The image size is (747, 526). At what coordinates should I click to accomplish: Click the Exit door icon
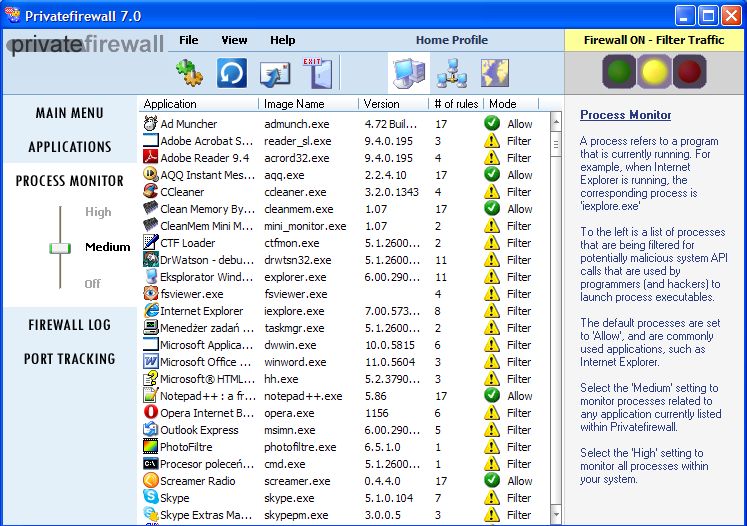coord(319,73)
